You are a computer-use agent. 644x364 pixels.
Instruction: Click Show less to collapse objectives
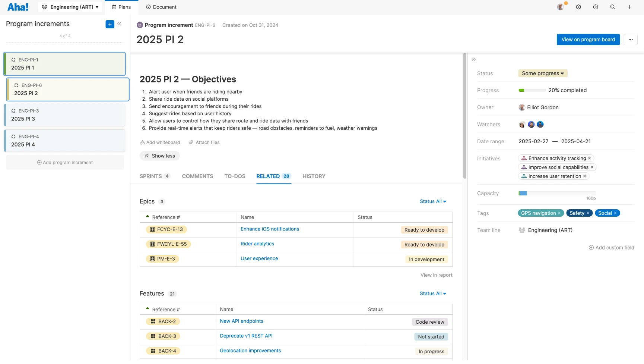point(159,156)
